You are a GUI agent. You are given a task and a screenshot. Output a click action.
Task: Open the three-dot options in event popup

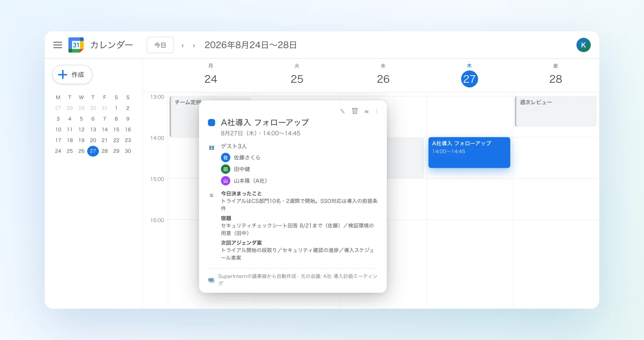pos(377,111)
